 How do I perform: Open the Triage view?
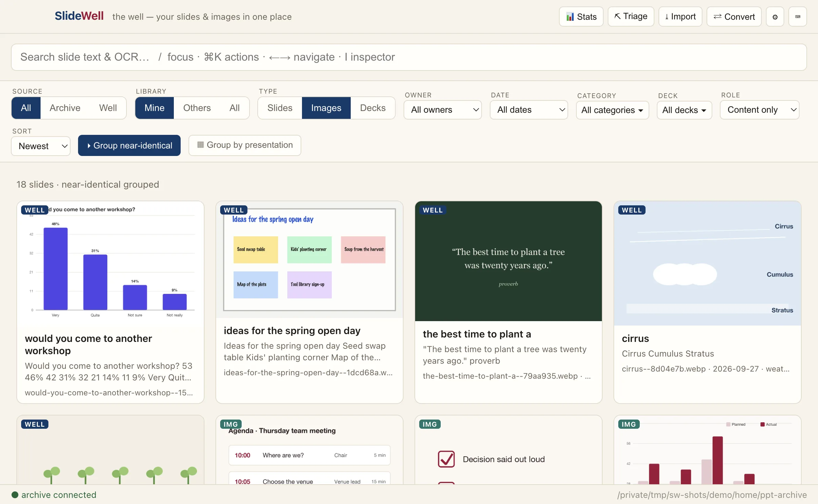click(x=631, y=17)
